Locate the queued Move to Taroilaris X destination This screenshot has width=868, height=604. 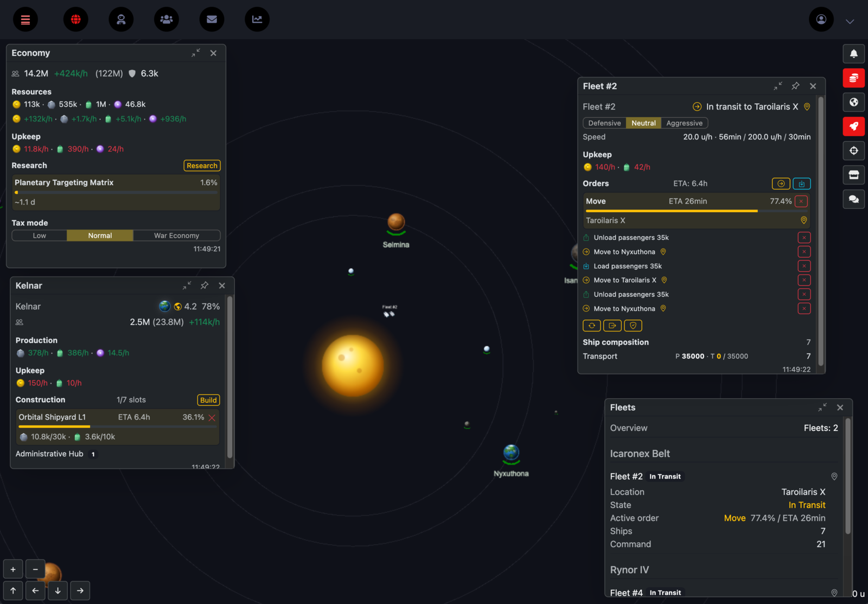(x=664, y=280)
